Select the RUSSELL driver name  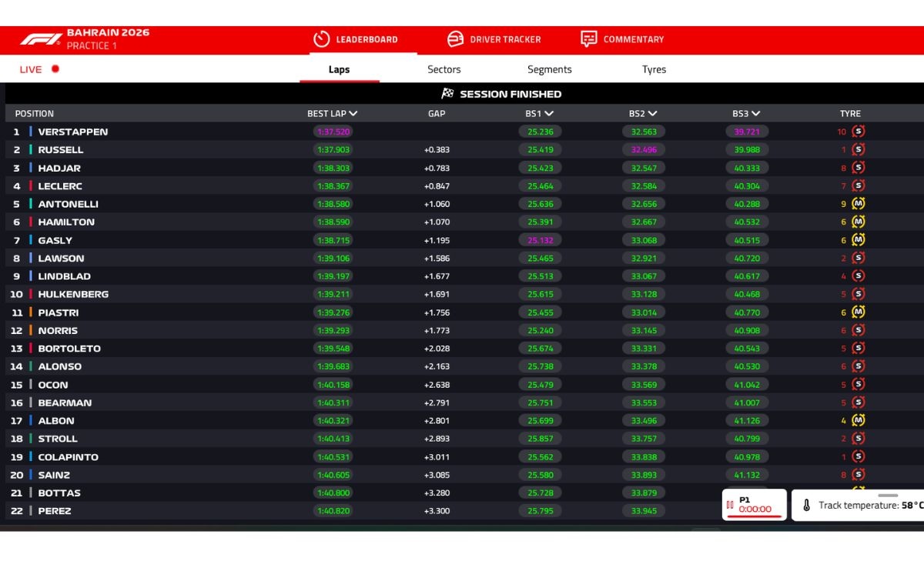pyautogui.click(x=61, y=149)
